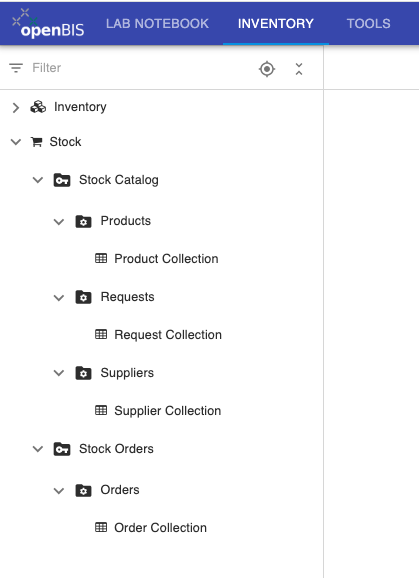419x578 pixels.
Task: Collapse the Orders folder chevron
Action: click(x=59, y=491)
